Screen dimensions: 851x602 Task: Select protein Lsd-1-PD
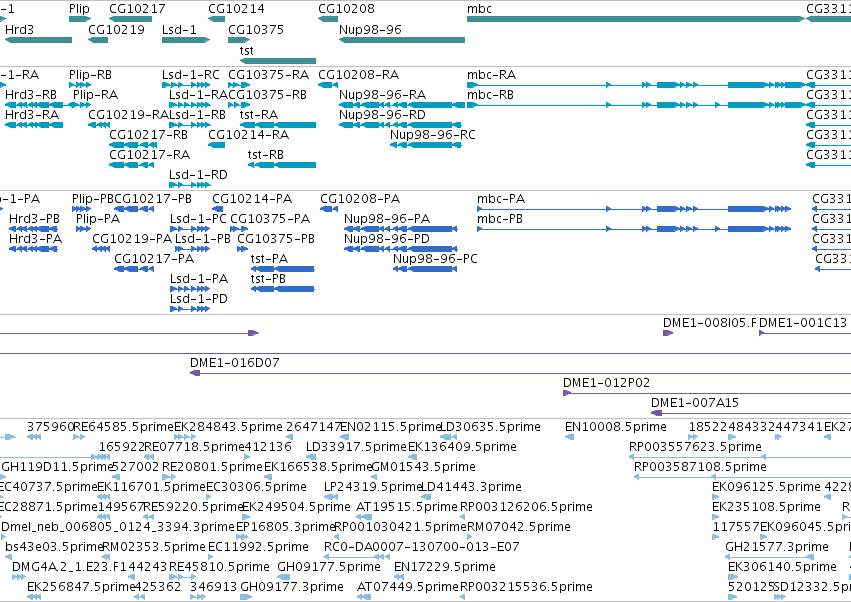(x=199, y=300)
